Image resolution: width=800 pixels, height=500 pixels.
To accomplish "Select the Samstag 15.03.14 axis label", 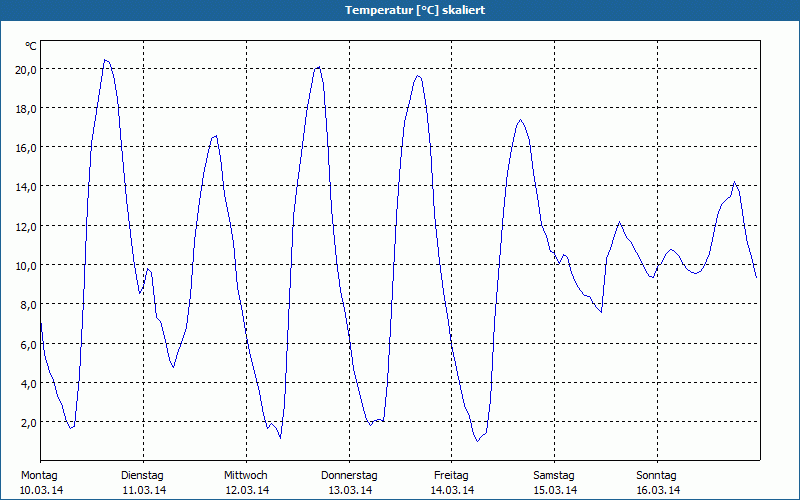I will (x=555, y=483).
